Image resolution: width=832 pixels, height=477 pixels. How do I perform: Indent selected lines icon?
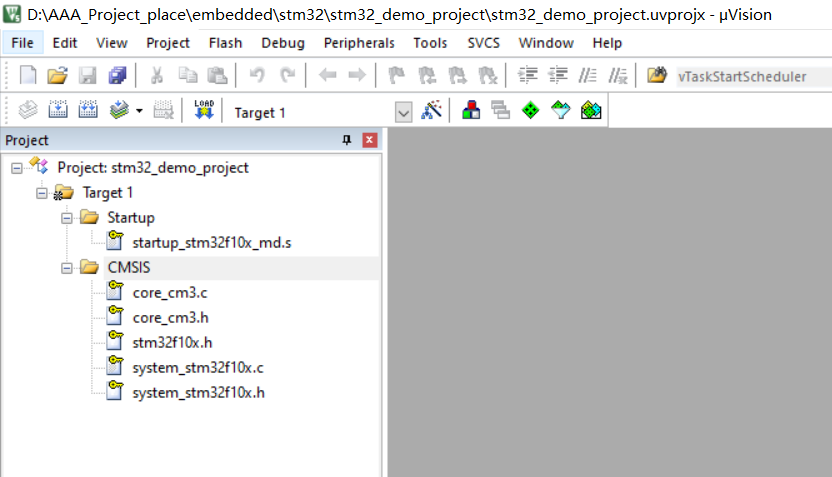[x=527, y=75]
